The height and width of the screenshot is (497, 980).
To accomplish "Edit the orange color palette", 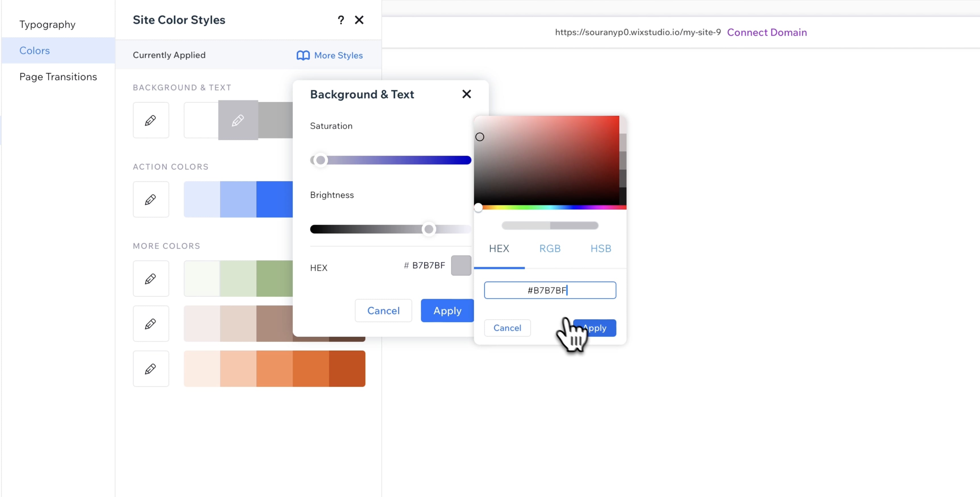I will pos(151,368).
